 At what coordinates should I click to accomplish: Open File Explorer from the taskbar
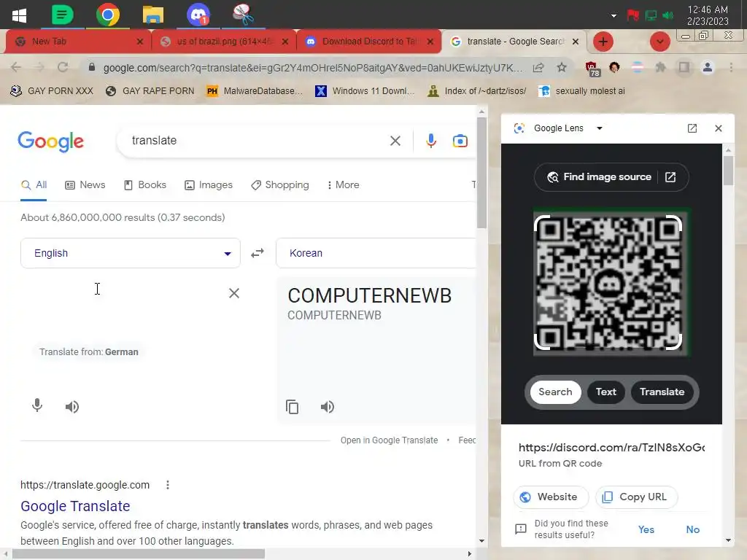pos(153,15)
